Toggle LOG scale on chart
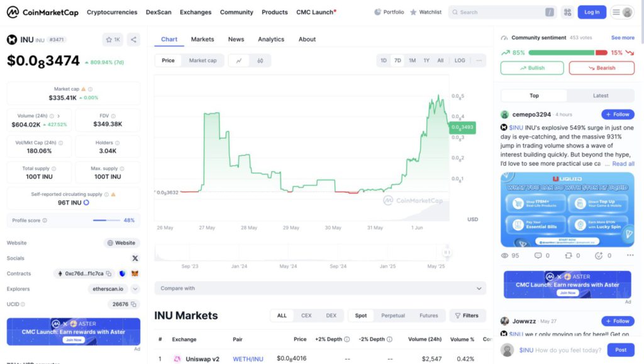The width and height of the screenshot is (644, 364). pyautogui.click(x=460, y=60)
